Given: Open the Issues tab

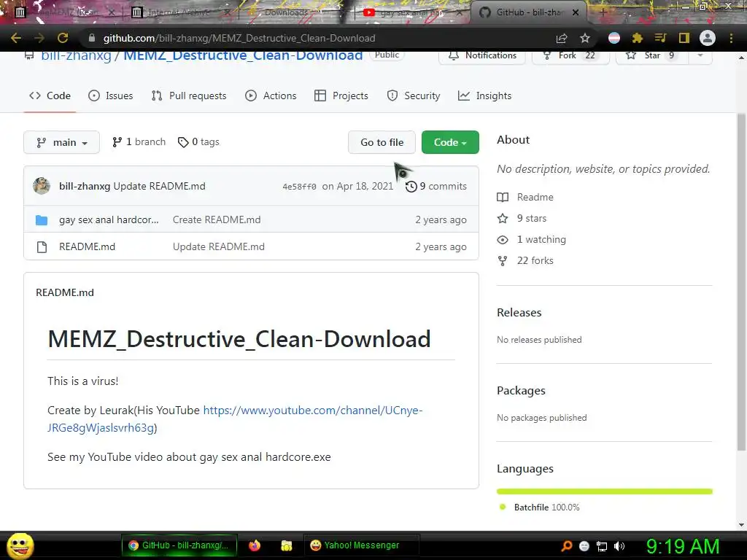Looking at the screenshot, I should point(111,96).
